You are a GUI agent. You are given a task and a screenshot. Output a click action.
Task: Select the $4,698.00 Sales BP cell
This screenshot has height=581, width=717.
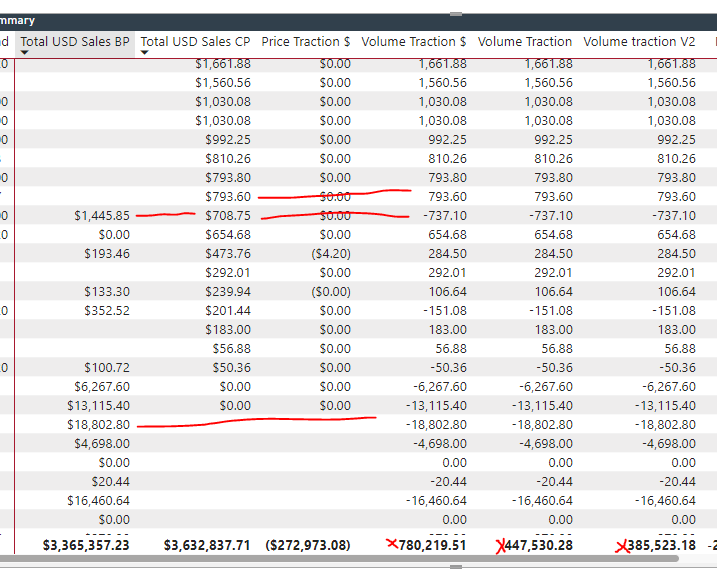[x=102, y=444]
